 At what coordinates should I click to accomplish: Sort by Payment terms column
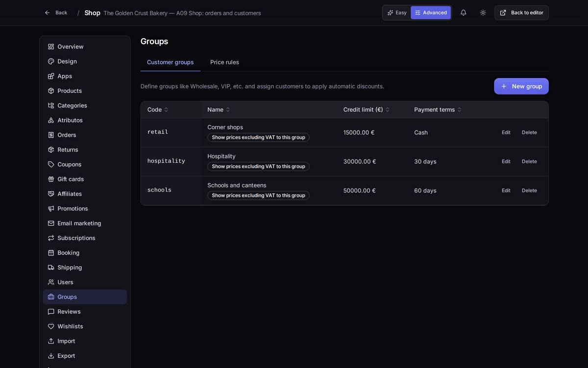(438, 109)
